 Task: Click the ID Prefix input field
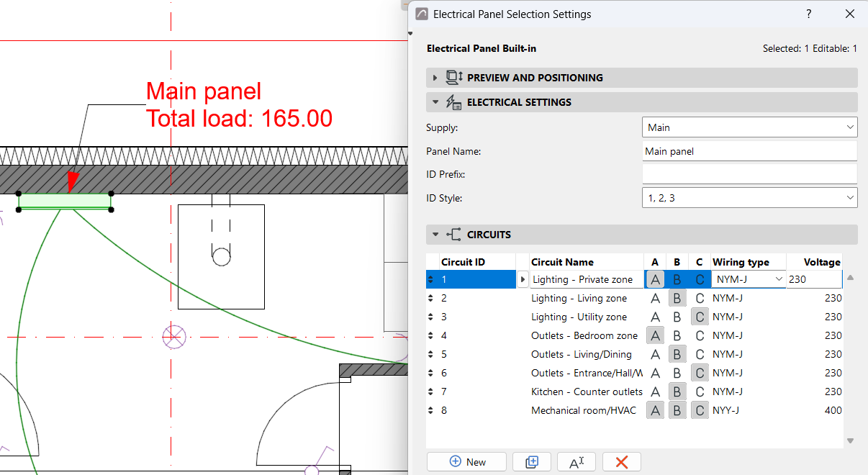pos(749,174)
